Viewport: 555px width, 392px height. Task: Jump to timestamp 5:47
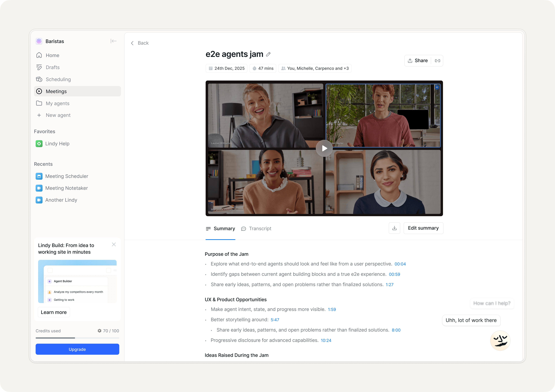(x=275, y=320)
